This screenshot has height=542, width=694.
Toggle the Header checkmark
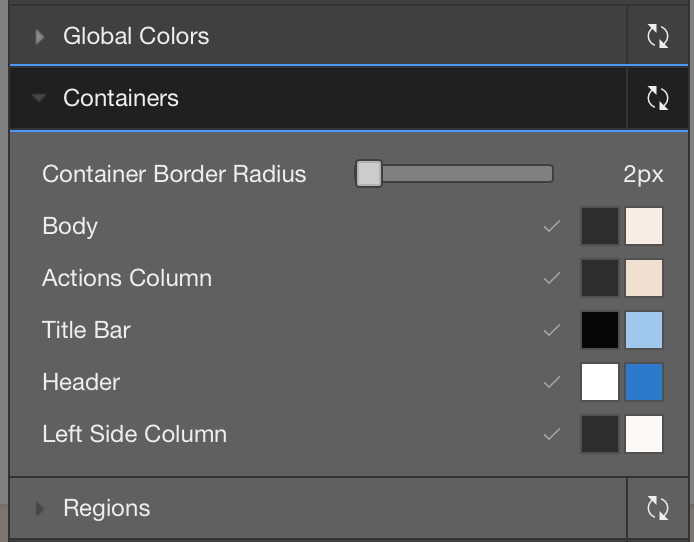coord(552,382)
